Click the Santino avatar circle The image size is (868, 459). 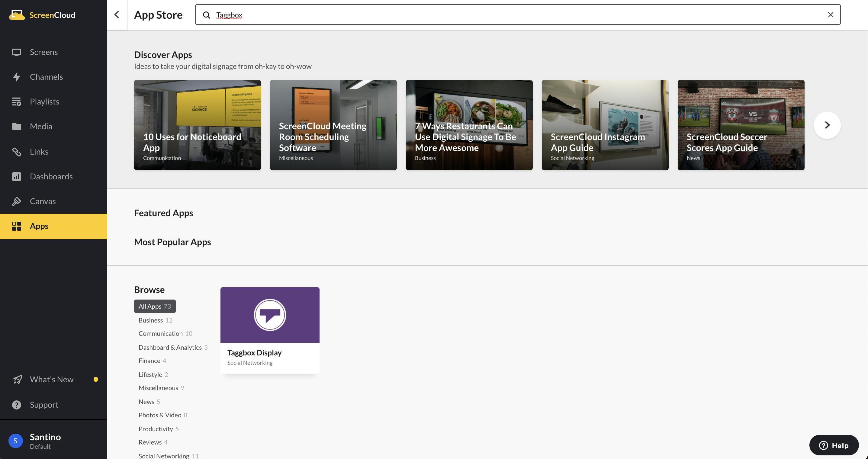click(15, 441)
